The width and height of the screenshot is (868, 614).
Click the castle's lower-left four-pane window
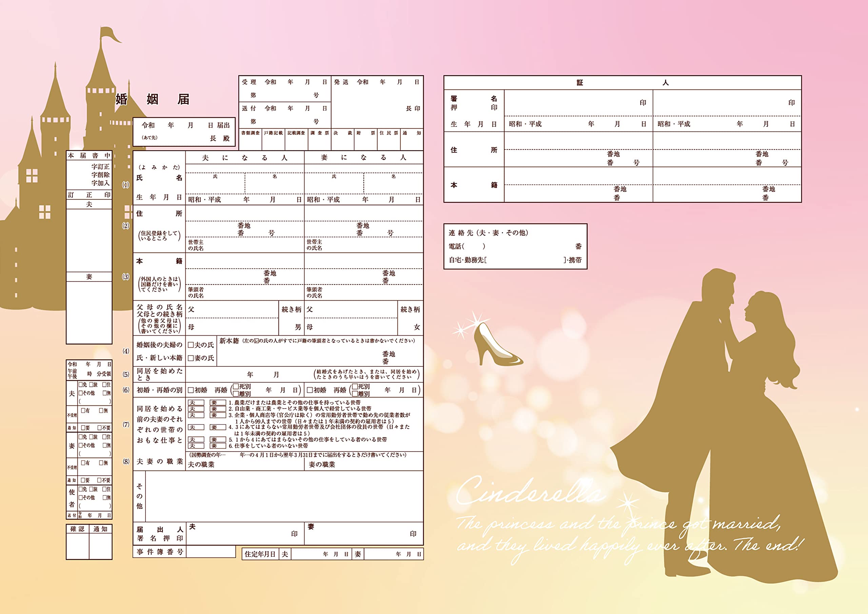pyautogui.click(x=45, y=212)
